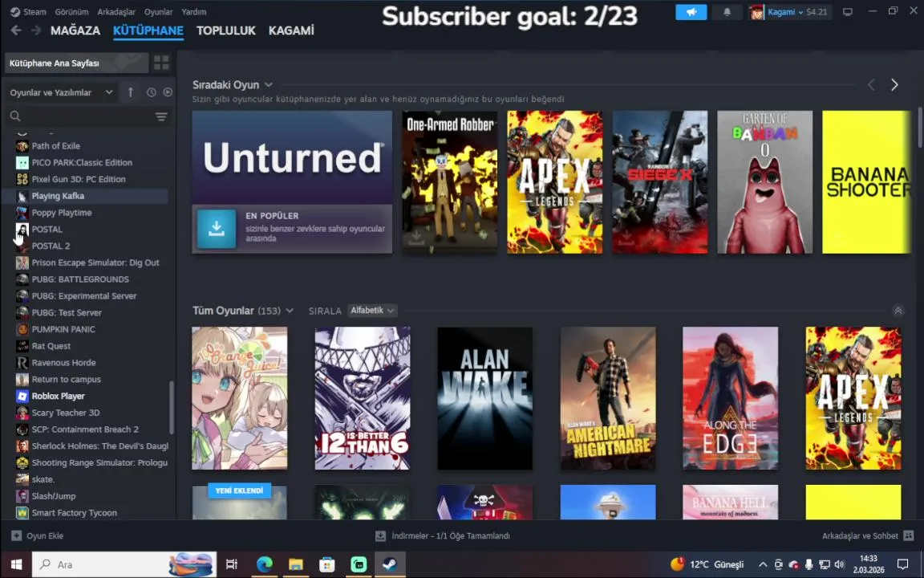Click the sort ascending arrow icon
Screen dimensions: 924x578
pyautogui.click(x=131, y=92)
